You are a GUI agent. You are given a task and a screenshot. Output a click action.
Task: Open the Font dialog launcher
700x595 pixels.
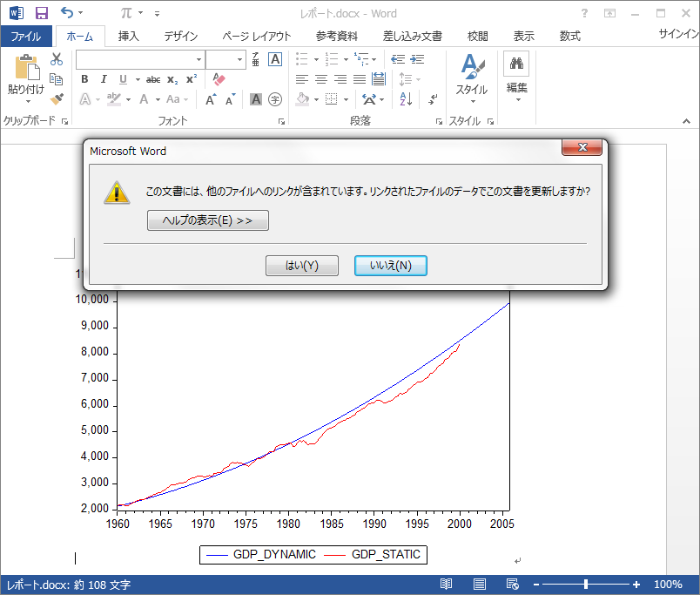tap(281, 121)
